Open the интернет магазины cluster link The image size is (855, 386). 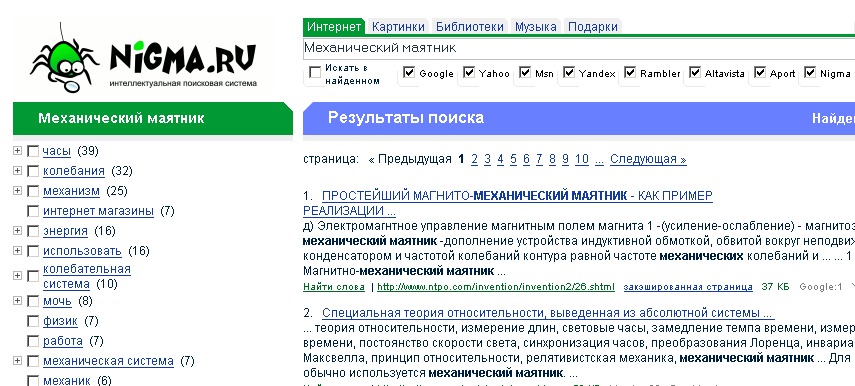[x=98, y=211]
